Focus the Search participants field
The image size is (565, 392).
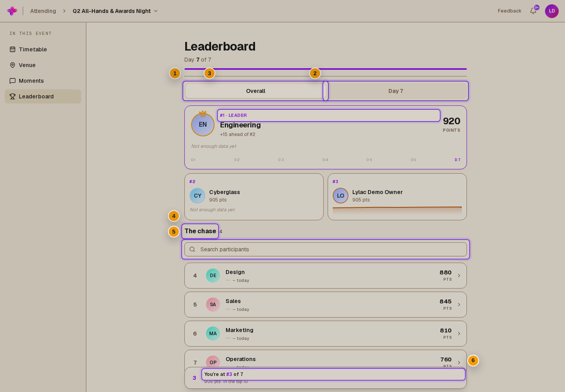pyautogui.click(x=326, y=249)
